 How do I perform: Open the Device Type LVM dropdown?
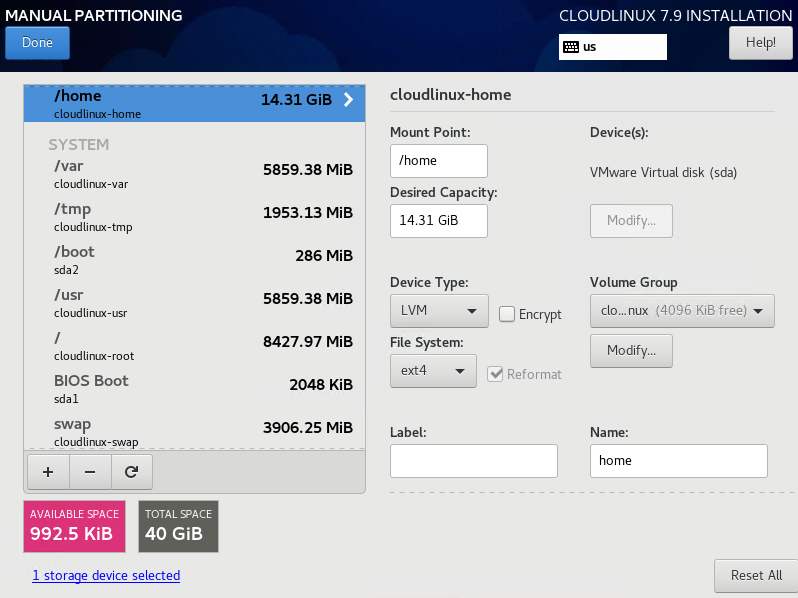tap(439, 310)
